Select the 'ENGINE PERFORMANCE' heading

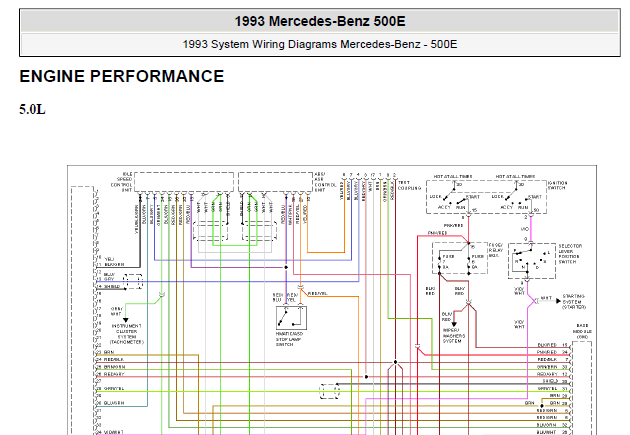[x=122, y=76]
